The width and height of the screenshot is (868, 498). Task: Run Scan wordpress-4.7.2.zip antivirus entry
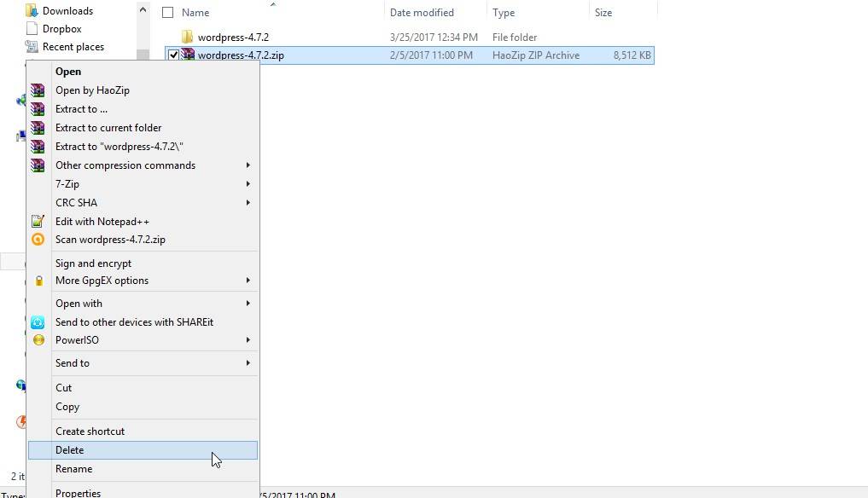tap(110, 240)
